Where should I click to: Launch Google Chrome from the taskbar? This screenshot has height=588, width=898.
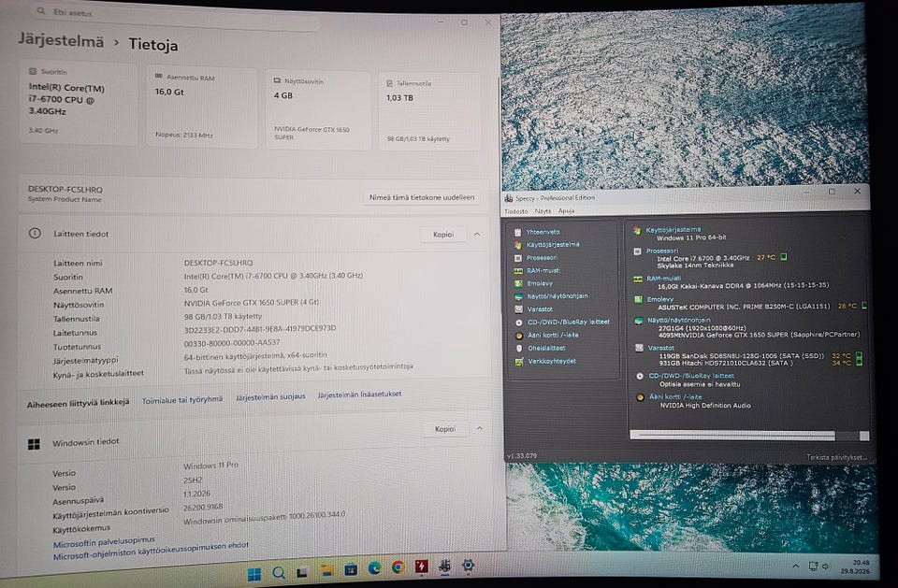[x=398, y=567]
